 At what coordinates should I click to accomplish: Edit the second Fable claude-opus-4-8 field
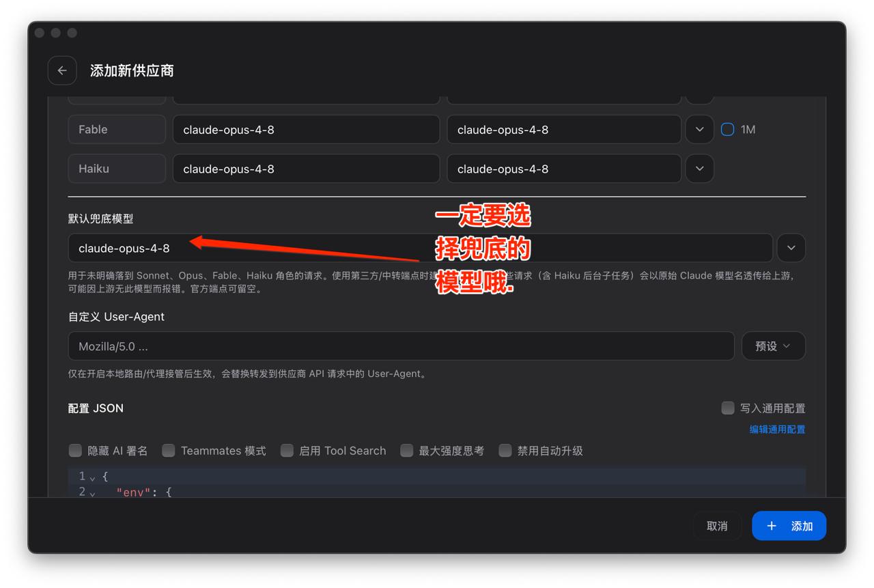tap(564, 129)
